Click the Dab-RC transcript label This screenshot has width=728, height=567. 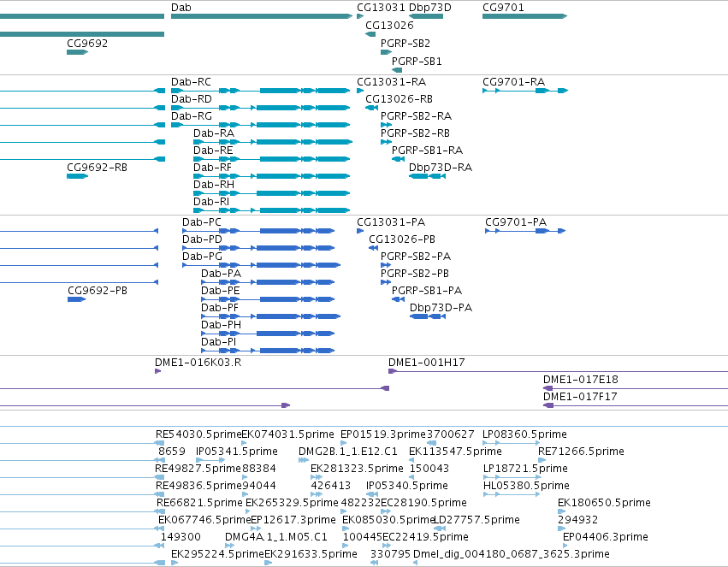(x=191, y=82)
